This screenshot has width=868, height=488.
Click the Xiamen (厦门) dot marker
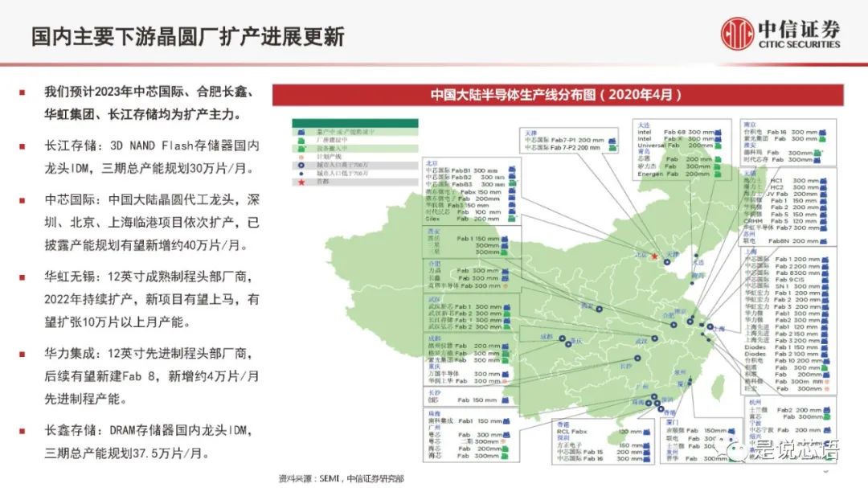pos(690,382)
